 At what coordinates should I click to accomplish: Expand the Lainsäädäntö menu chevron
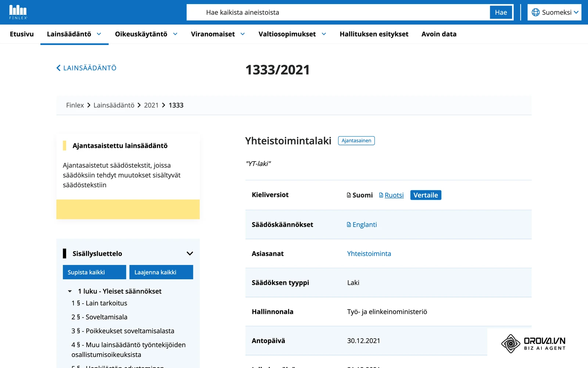(99, 34)
